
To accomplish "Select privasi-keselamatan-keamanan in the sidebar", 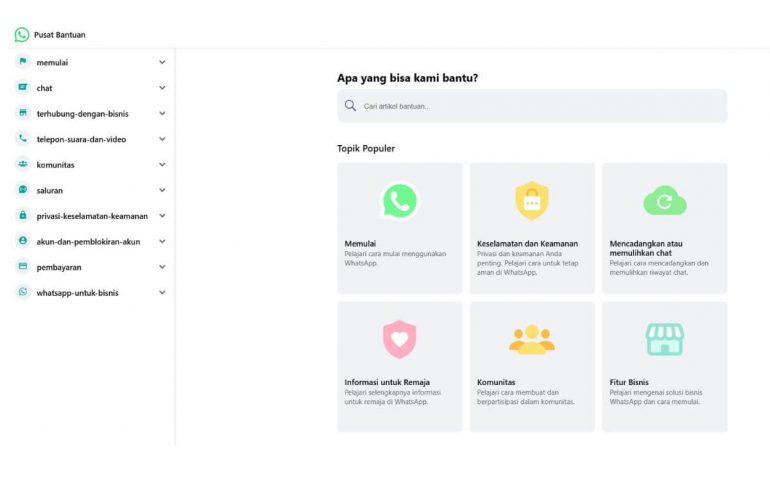I will (92, 216).
